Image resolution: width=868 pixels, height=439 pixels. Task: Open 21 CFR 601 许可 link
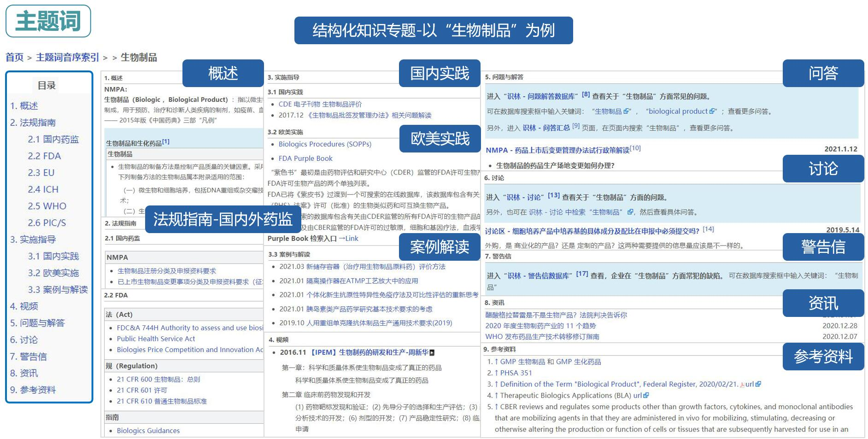point(142,390)
